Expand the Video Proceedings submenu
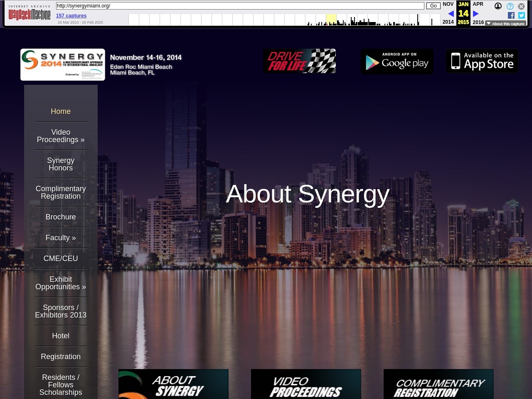532x399 pixels. (61, 136)
